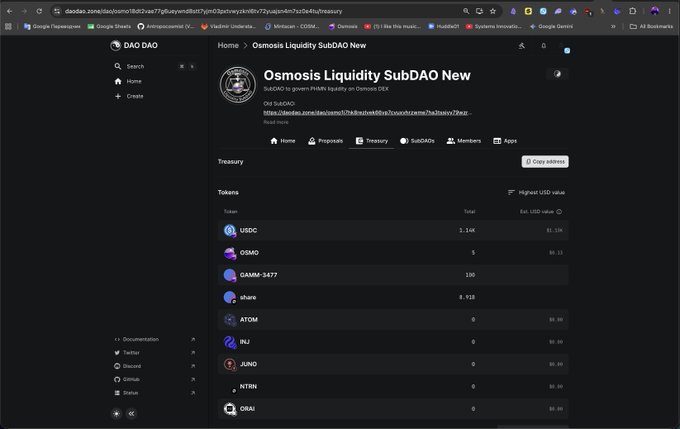Viewport: 680px width, 429px height.
Task: Open the Twitter link in the sidebar
Action: point(155,353)
